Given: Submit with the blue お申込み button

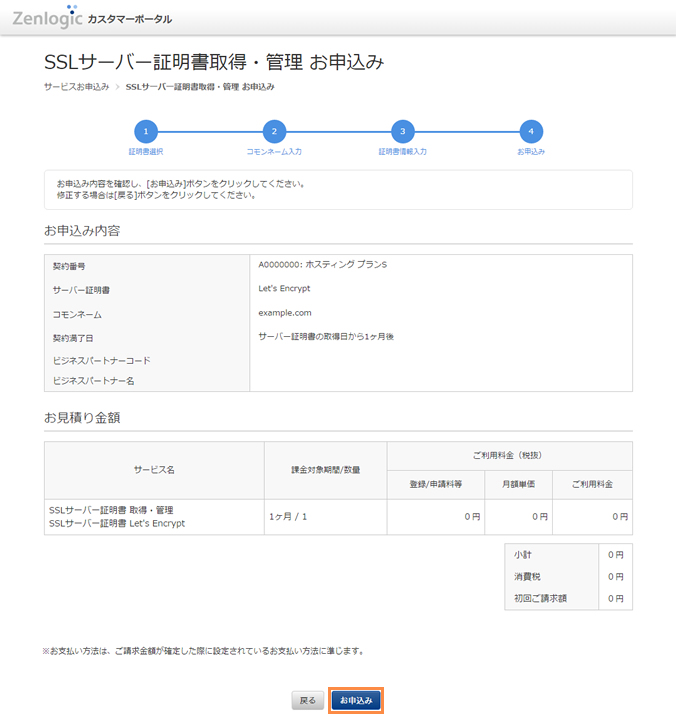Looking at the screenshot, I should (x=356, y=701).
